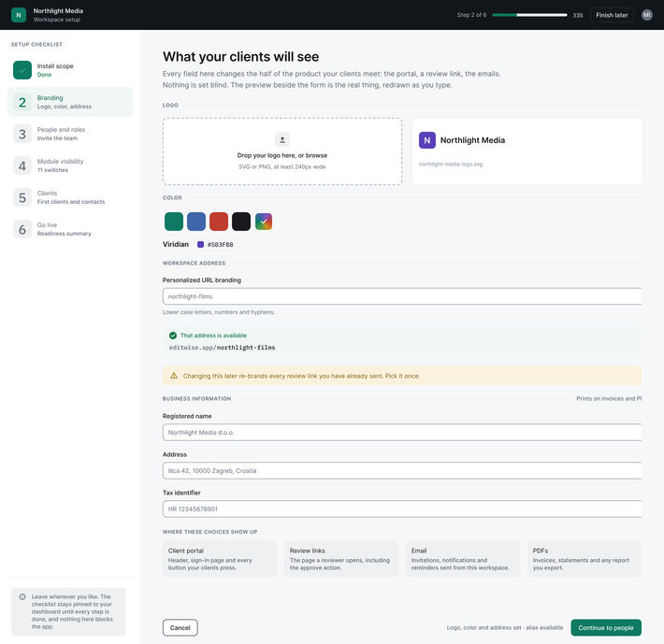Click the Northlight Media workspace logo in header
Screen dimensions: 664x644
coord(19,15)
